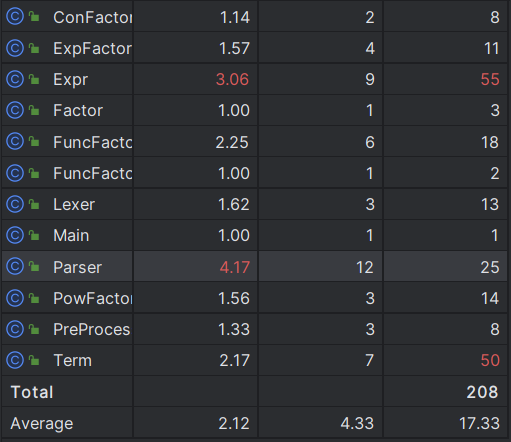
Task: Select the red 55 cell in Expr row
Action: 490,79
